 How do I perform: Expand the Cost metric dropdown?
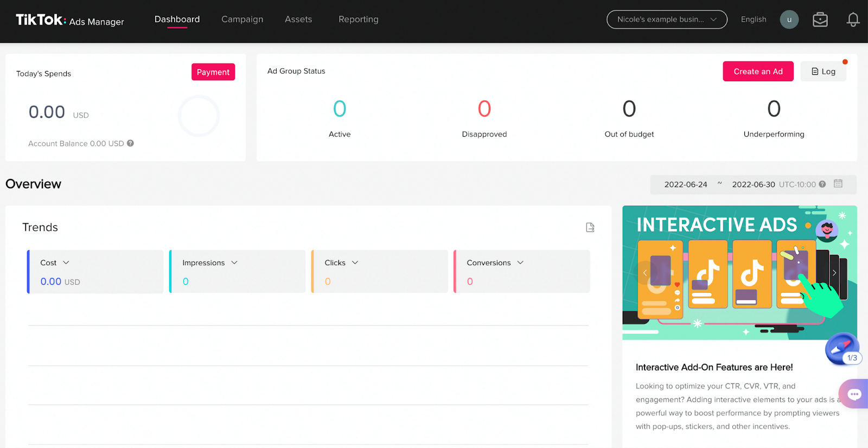pos(66,263)
